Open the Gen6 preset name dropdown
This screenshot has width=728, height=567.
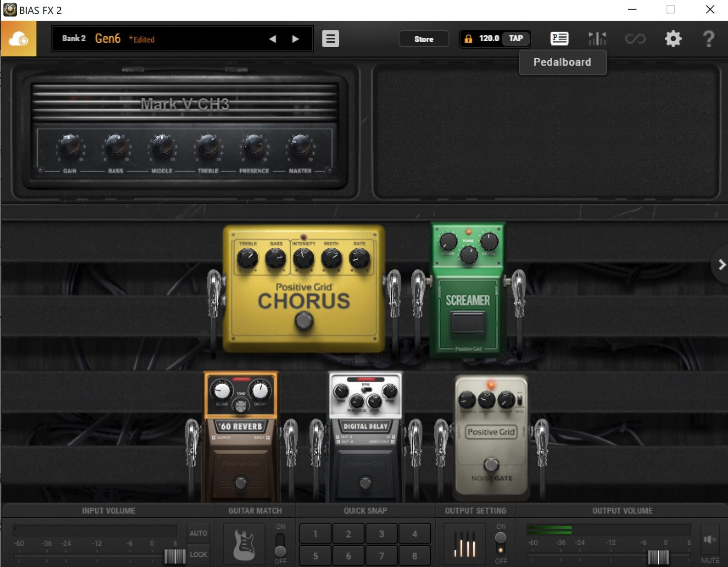[107, 39]
